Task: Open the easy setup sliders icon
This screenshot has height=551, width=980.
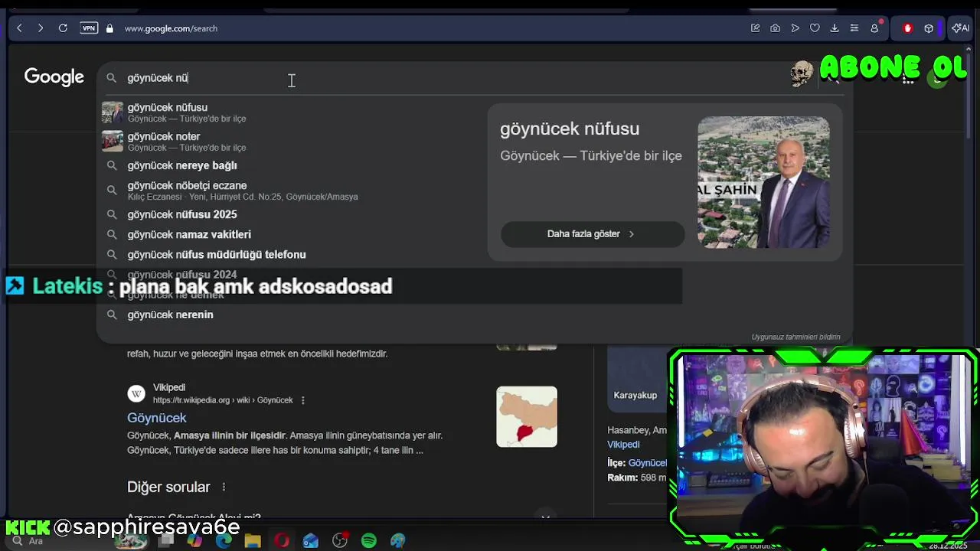Action: 854,28
